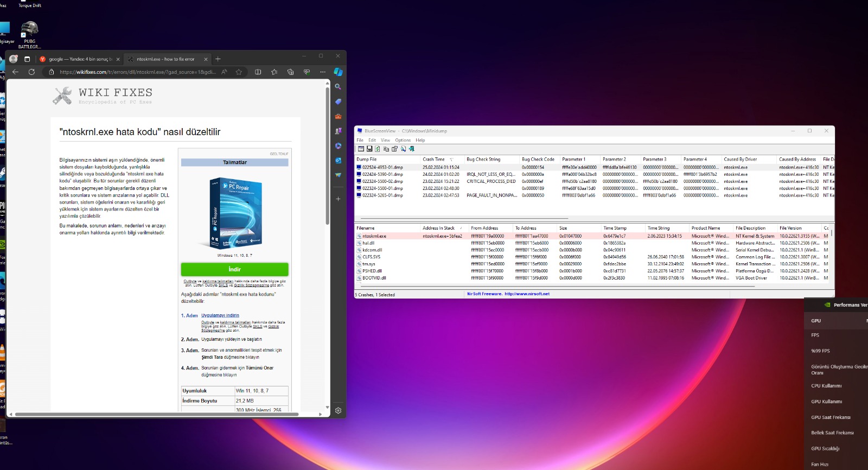Sort drivers by Address In Stack column
Image resolution: width=868 pixels, height=470 pixels.
click(445, 228)
